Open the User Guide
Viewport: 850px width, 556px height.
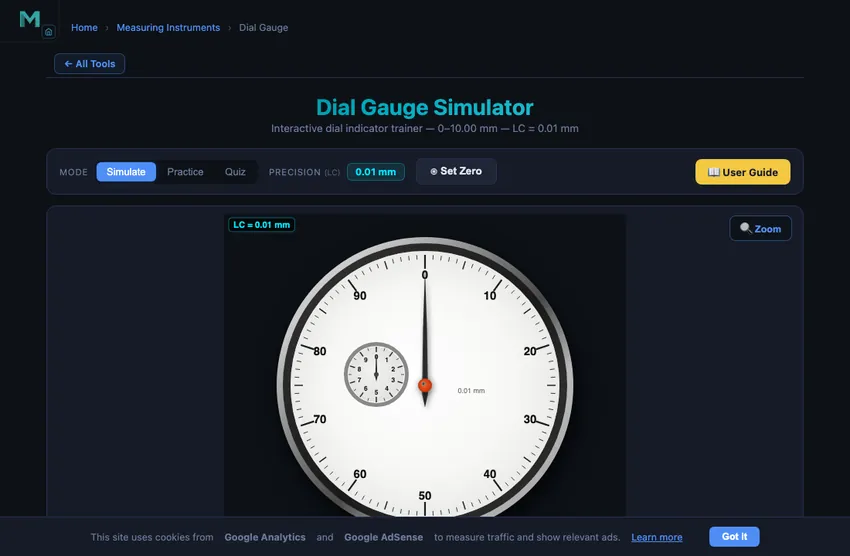(x=743, y=172)
